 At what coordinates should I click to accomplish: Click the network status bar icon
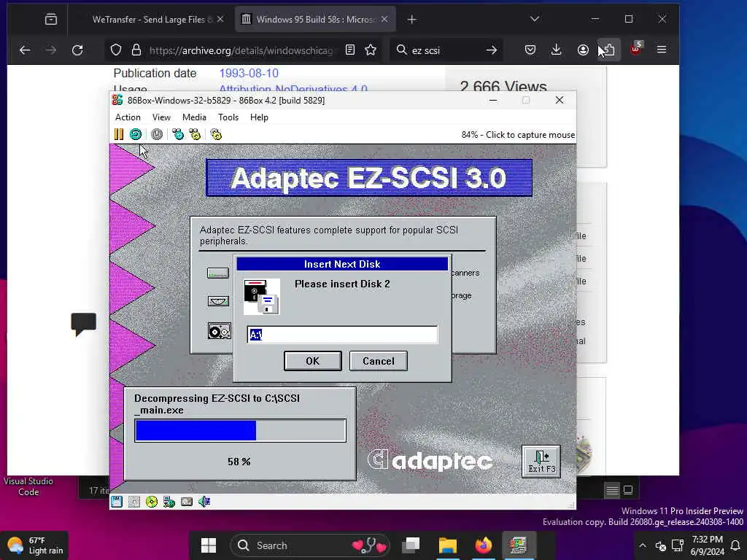point(169,502)
